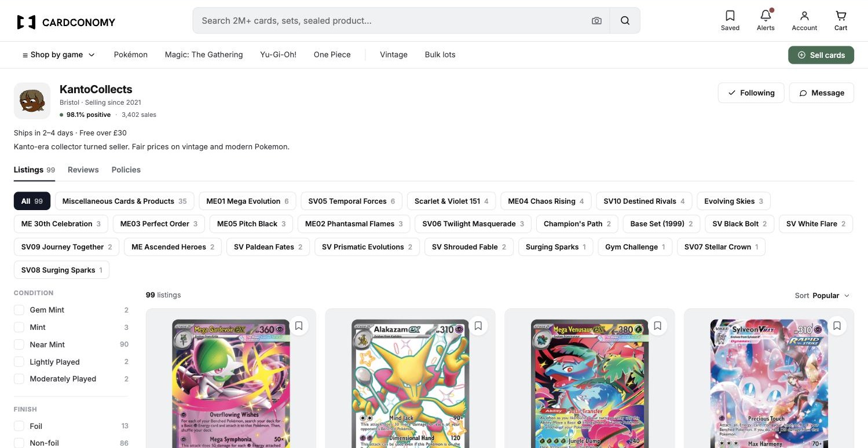Filter by Gym Challenge set
Viewport: 868px width, 448px height.
[635, 247]
